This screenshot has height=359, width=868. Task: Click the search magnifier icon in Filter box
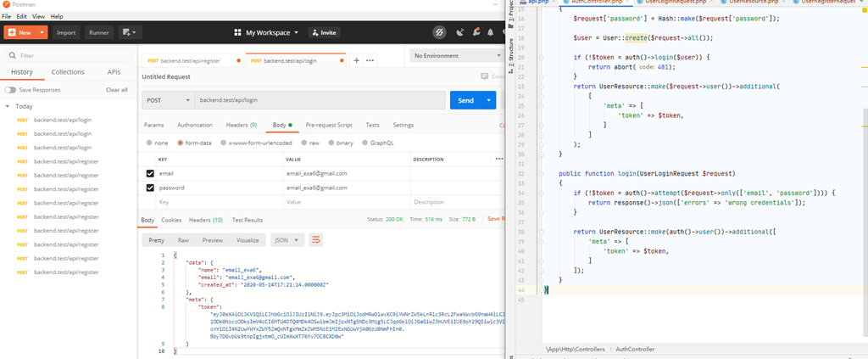coord(12,55)
